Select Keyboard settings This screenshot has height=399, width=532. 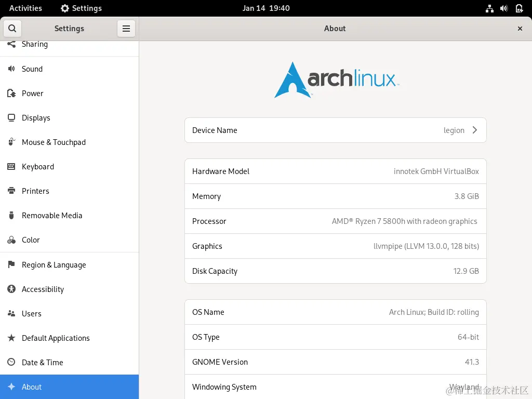pyautogui.click(x=37, y=166)
